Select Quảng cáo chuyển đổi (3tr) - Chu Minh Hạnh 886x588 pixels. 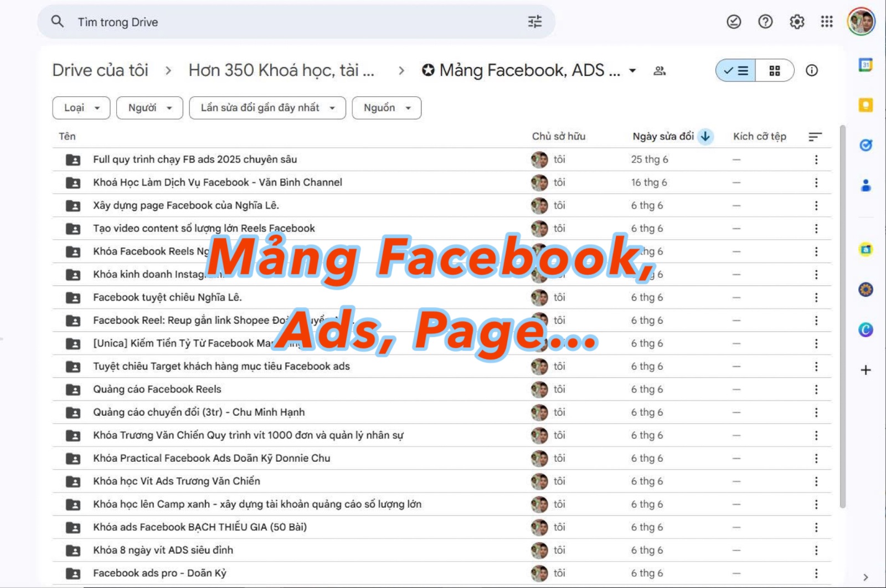(441, 412)
